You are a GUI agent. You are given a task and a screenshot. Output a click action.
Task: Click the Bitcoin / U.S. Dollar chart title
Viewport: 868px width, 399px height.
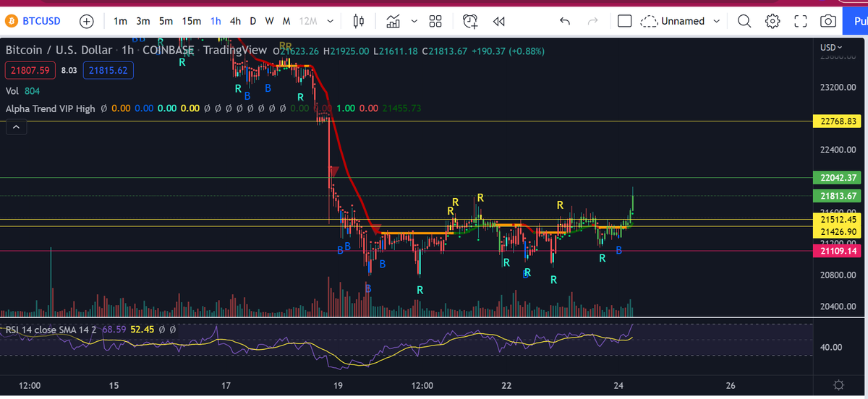click(59, 51)
